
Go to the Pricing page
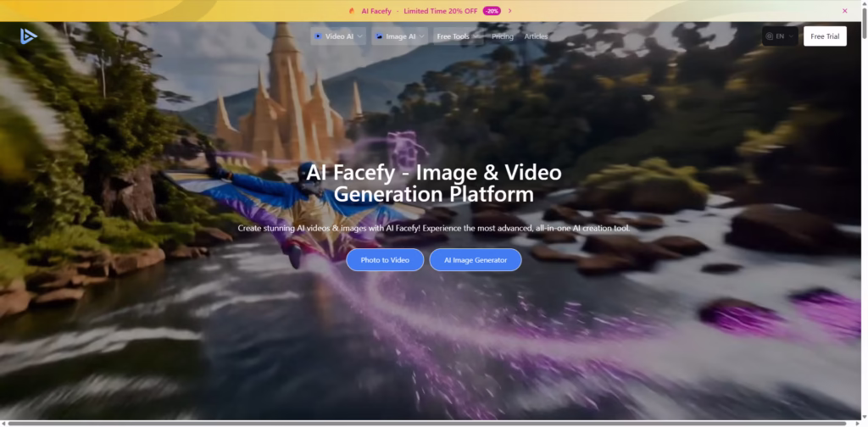(503, 36)
